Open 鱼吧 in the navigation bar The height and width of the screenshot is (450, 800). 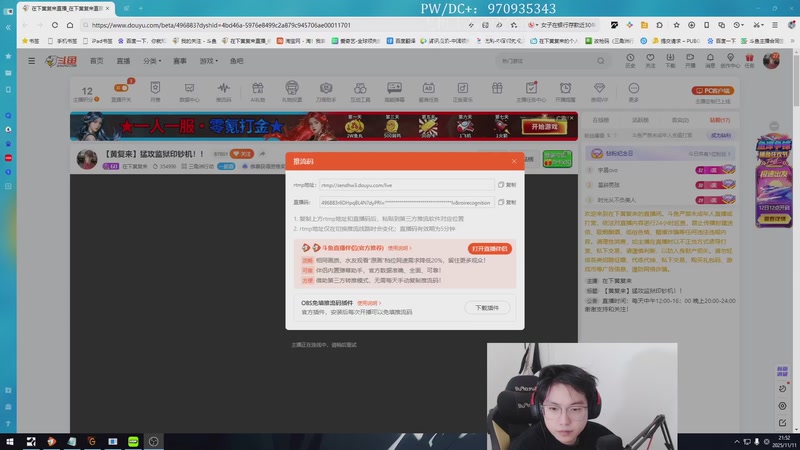237,61
